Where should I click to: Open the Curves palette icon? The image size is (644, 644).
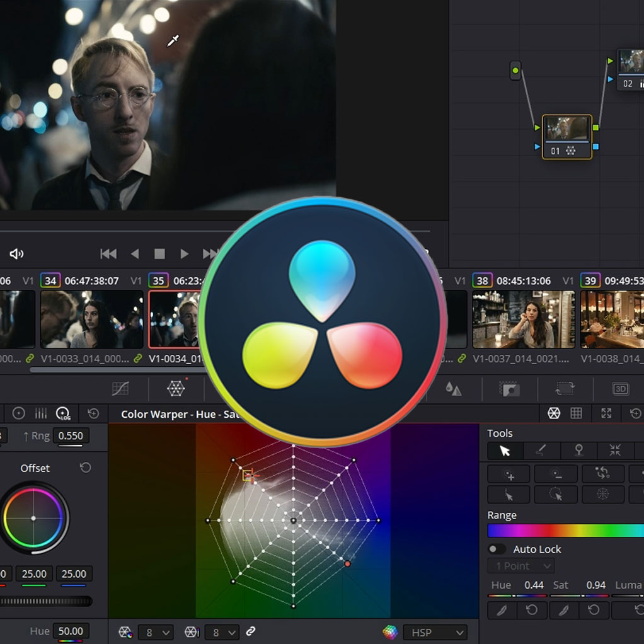(120, 389)
